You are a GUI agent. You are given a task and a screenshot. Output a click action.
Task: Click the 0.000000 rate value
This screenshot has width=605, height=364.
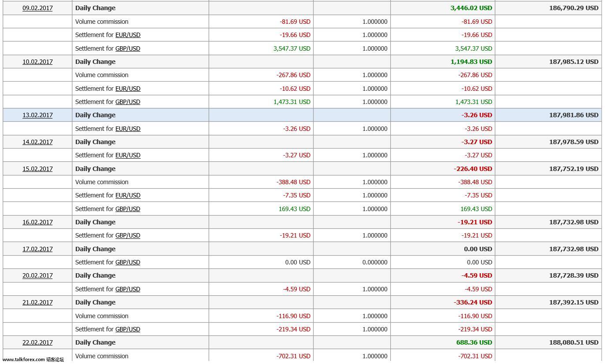(x=375, y=262)
